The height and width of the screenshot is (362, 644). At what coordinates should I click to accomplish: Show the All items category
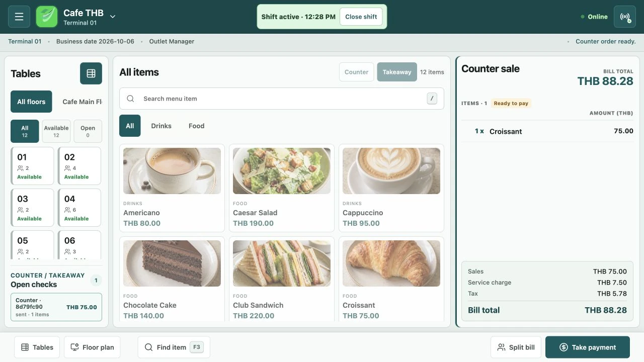pos(130,126)
